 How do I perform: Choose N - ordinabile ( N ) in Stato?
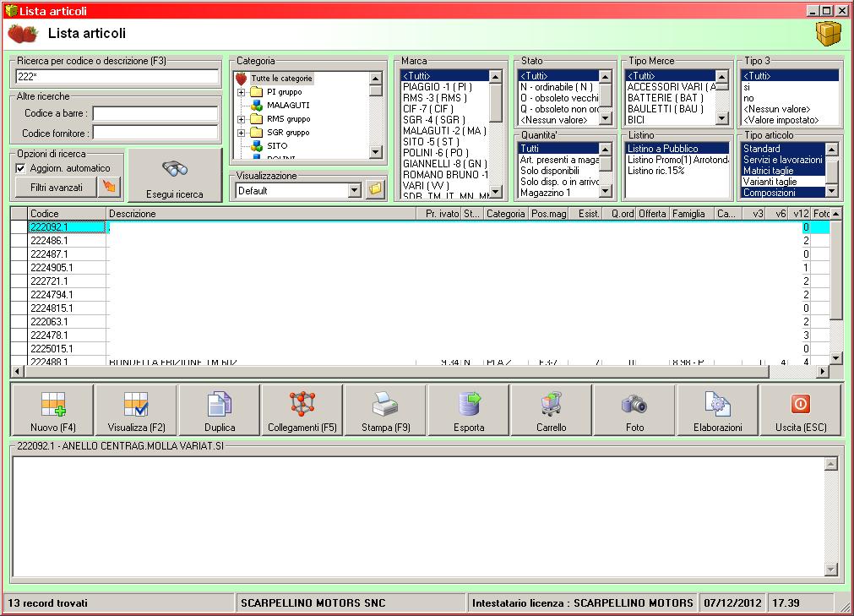(559, 87)
